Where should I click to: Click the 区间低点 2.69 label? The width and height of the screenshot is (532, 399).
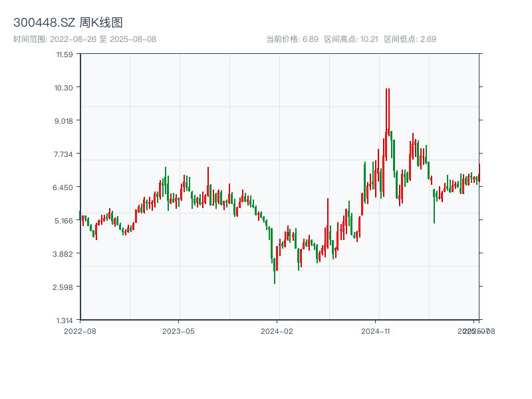click(410, 39)
